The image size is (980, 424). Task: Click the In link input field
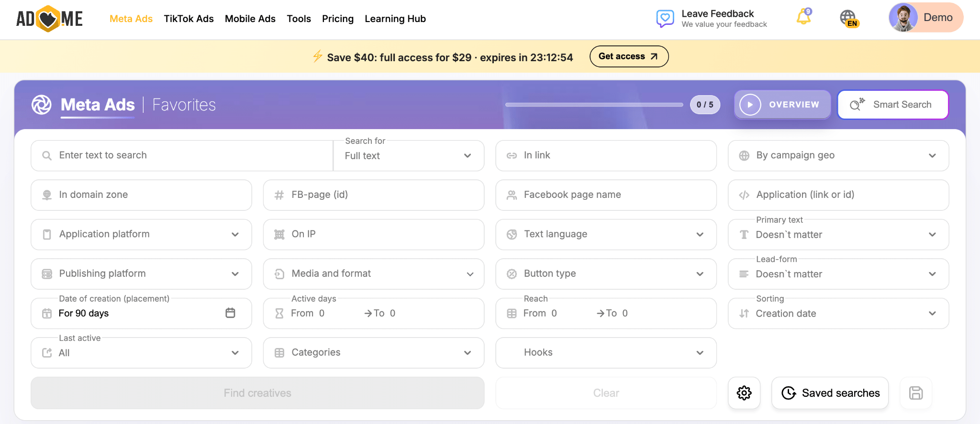[606, 155]
